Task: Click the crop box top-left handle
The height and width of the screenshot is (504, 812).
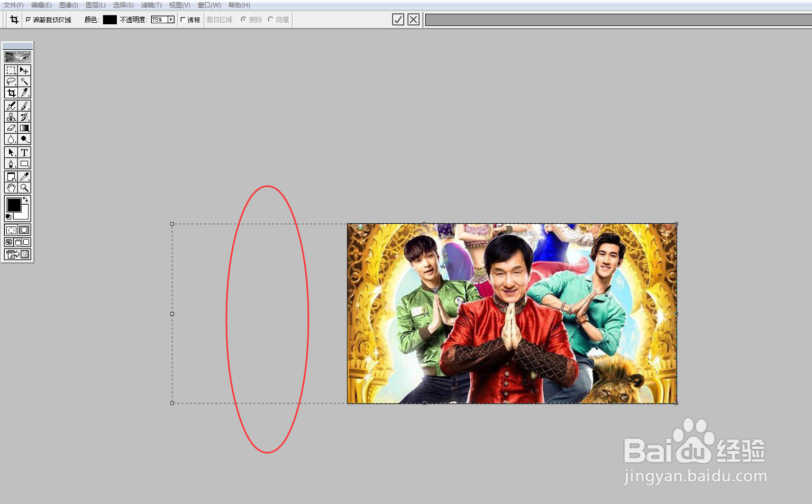Action: [x=172, y=224]
